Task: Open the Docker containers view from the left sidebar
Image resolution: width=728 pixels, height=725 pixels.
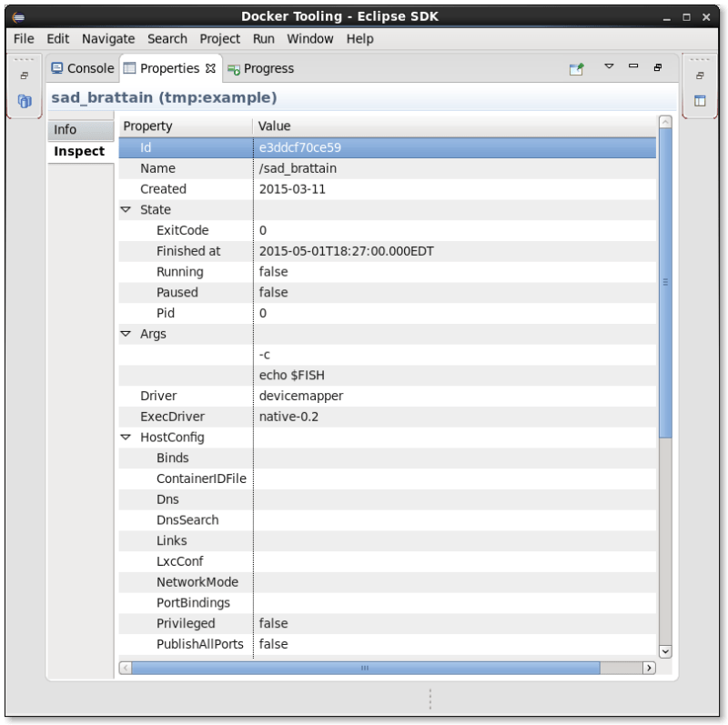Action: point(24,102)
